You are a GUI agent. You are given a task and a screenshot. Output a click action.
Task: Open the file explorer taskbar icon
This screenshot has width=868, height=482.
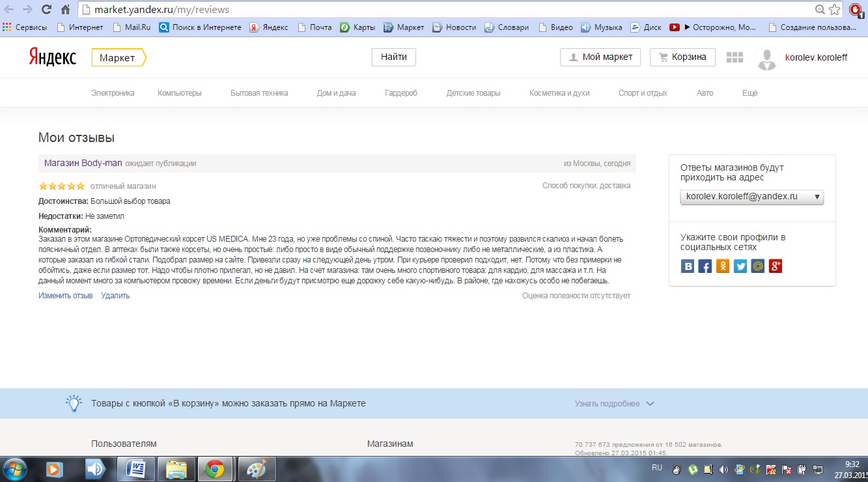click(x=176, y=469)
